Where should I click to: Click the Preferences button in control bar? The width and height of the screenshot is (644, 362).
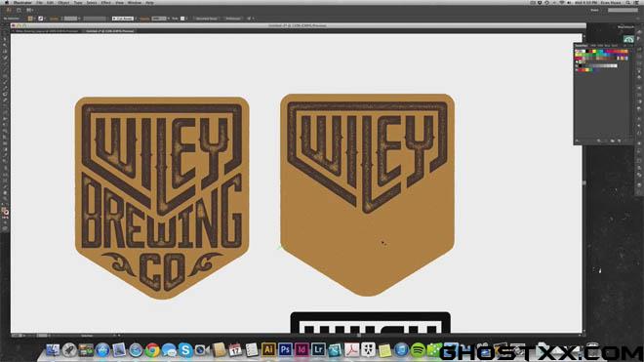coord(233,19)
